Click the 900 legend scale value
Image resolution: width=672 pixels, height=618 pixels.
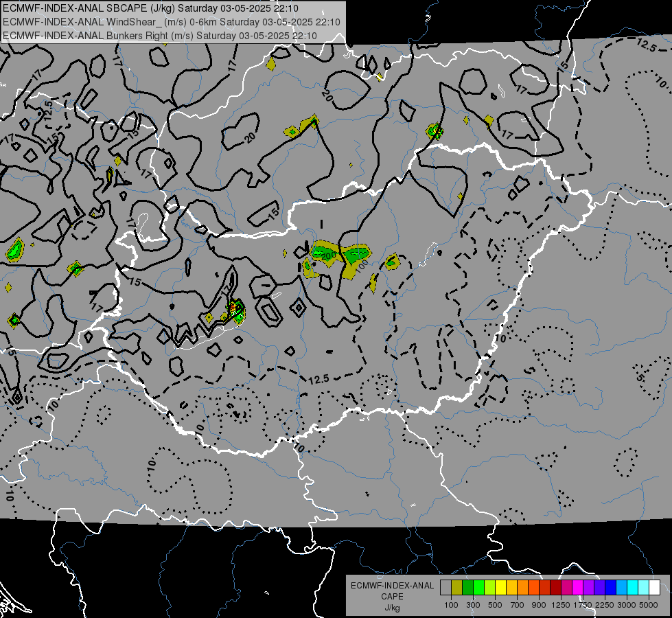[539, 605]
